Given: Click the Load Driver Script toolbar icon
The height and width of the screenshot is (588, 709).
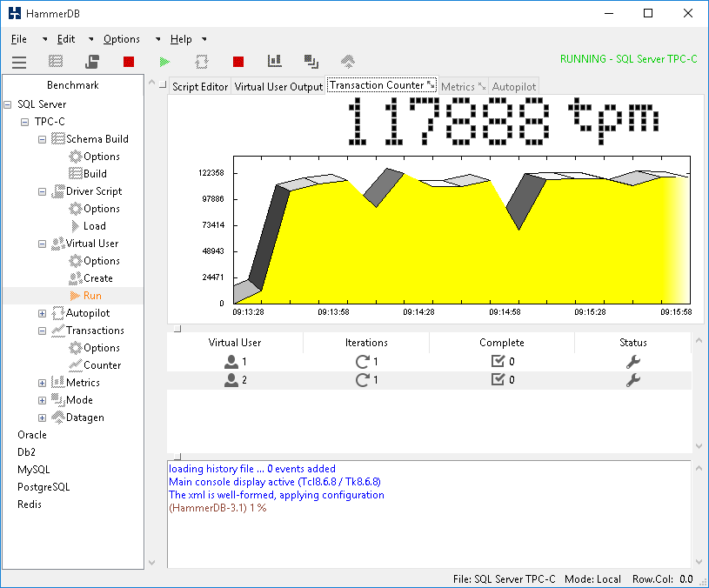Looking at the screenshot, I should tap(92, 61).
